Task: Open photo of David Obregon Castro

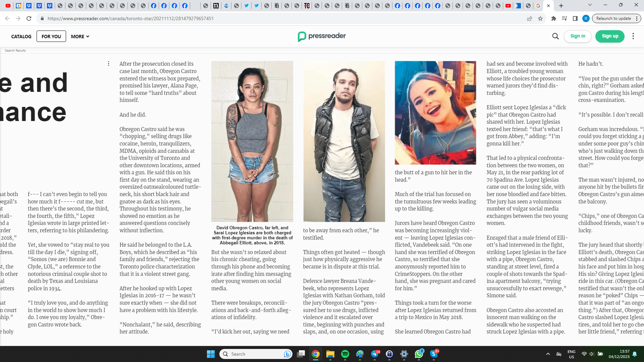Action: [x=344, y=141]
